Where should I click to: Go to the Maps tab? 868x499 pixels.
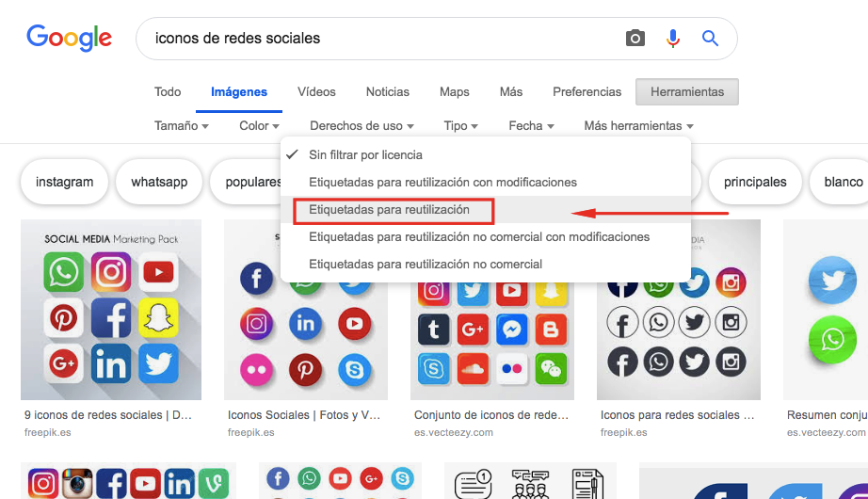[455, 92]
